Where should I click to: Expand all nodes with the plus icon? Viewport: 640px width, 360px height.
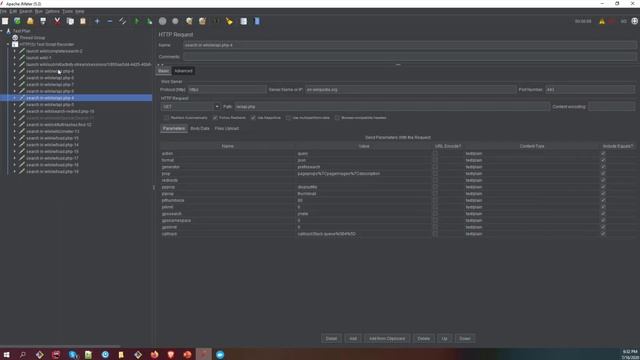[97, 21]
